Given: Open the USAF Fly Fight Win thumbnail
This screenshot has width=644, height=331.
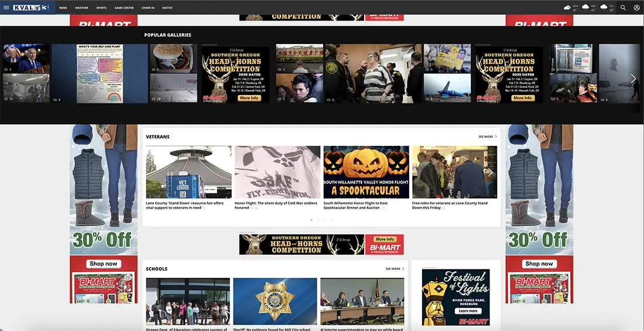Looking at the screenshot, I should pos(278,172).
